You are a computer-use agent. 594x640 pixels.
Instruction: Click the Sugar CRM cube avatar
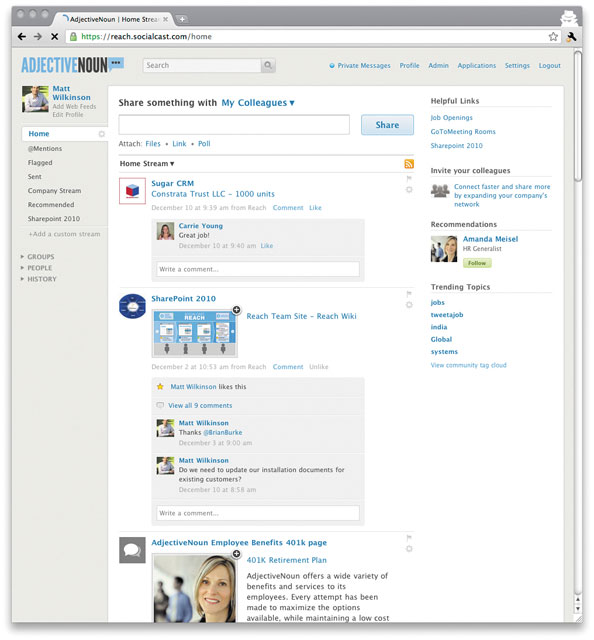click(132, 191)
